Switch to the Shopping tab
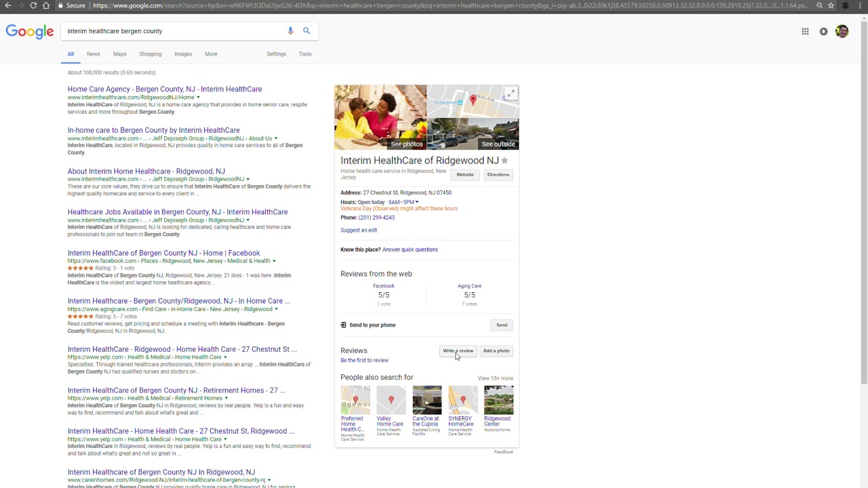868x488 pixels. click(151, 54)
